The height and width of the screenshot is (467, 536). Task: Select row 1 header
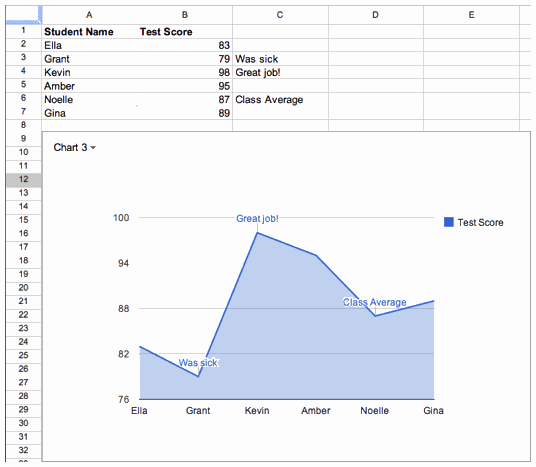23,31
